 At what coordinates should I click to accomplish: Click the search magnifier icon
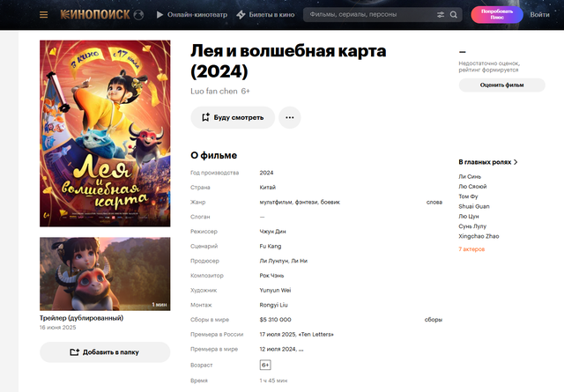tap(454, 15)
